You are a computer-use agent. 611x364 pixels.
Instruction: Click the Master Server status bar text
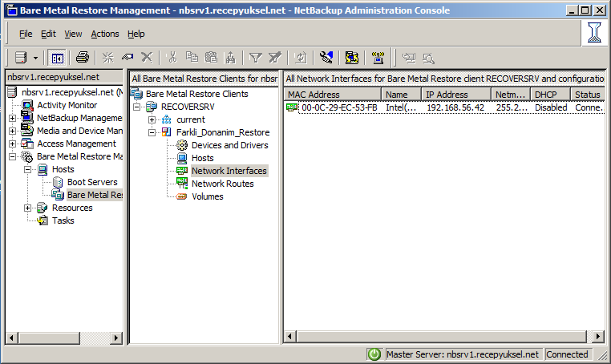(462, 354)
